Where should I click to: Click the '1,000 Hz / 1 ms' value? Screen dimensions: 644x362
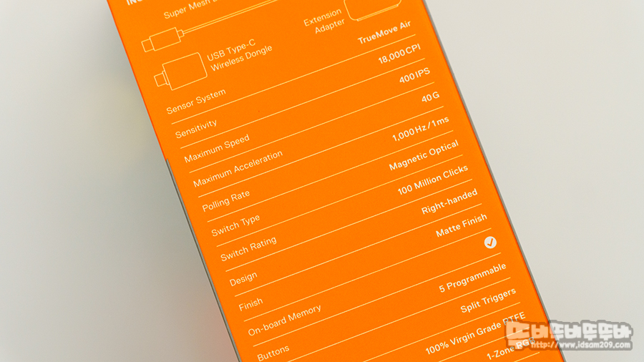click(x=421, y=129)
